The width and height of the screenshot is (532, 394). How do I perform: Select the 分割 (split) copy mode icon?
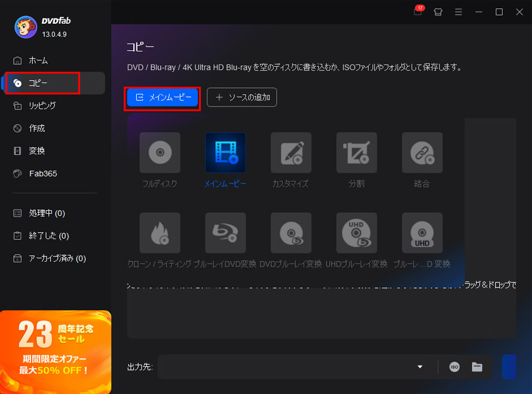356,152
